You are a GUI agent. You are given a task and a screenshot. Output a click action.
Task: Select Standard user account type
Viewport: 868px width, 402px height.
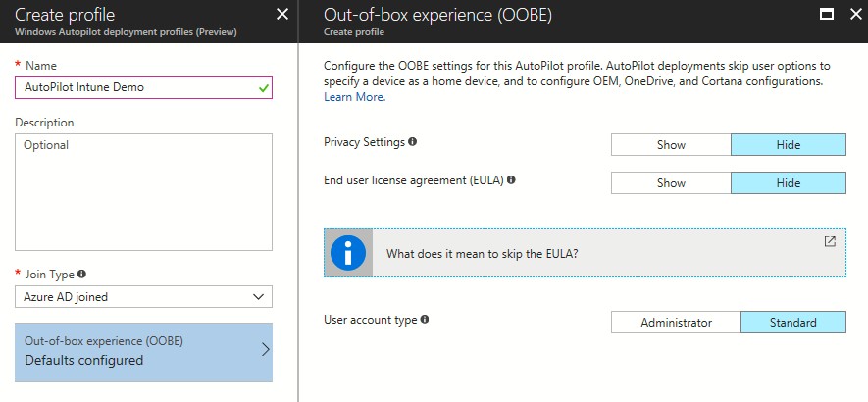coord(792,323)
